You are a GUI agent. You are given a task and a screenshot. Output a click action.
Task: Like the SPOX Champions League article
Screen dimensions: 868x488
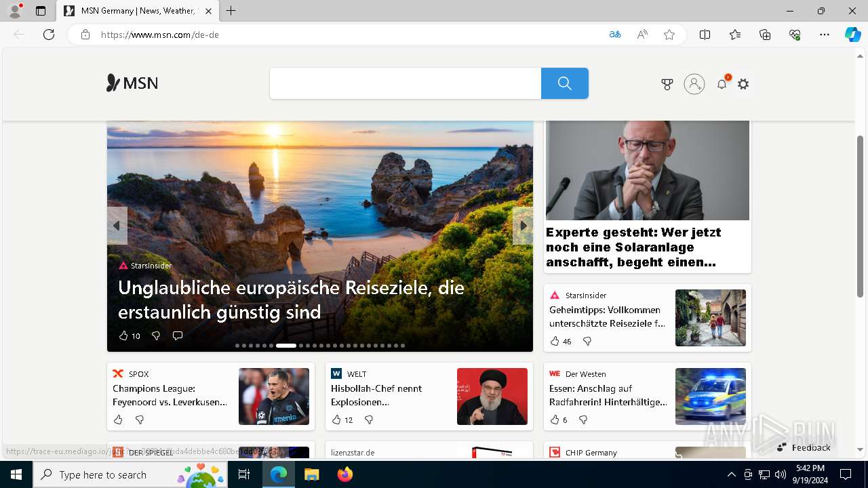(118, 420)
